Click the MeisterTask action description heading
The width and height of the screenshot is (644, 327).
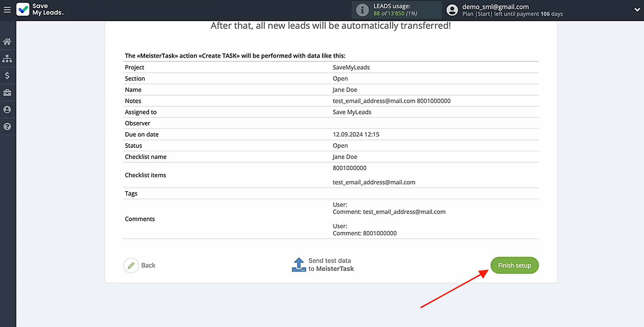coord(235,56)
